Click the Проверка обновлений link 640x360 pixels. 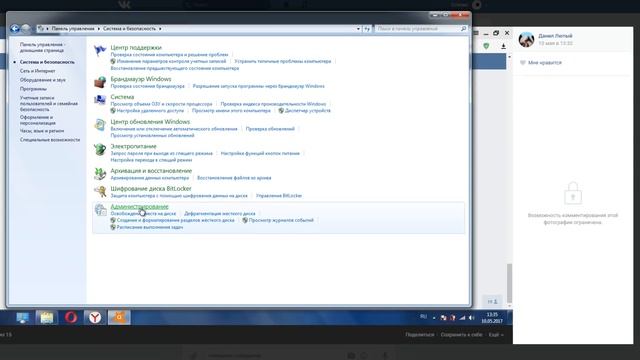pyautogui.click(x=270, y=129)
